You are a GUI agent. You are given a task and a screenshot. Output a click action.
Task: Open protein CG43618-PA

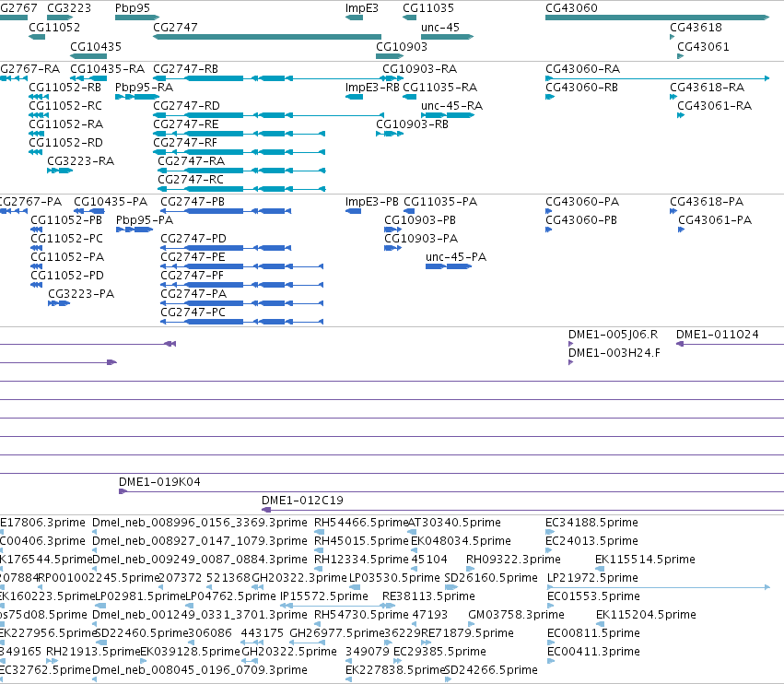pyautogui.click(x=707, y=202)
